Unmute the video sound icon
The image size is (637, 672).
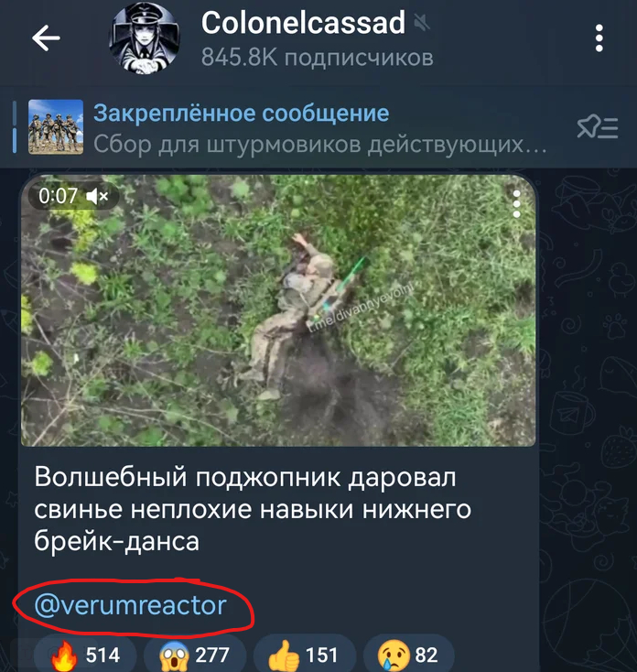pyautogui.click(x=97, y=197)
